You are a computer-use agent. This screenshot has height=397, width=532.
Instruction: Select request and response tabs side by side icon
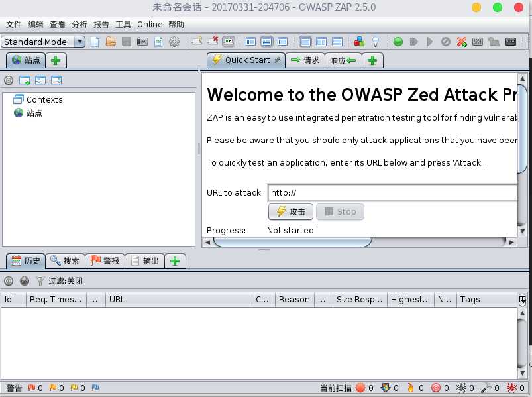coord(321,42)
